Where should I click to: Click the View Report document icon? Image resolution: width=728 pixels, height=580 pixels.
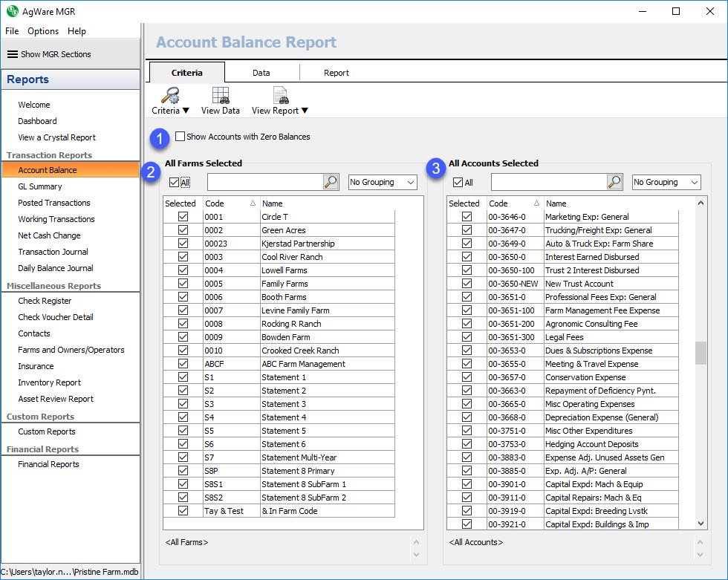pos(281,95)
